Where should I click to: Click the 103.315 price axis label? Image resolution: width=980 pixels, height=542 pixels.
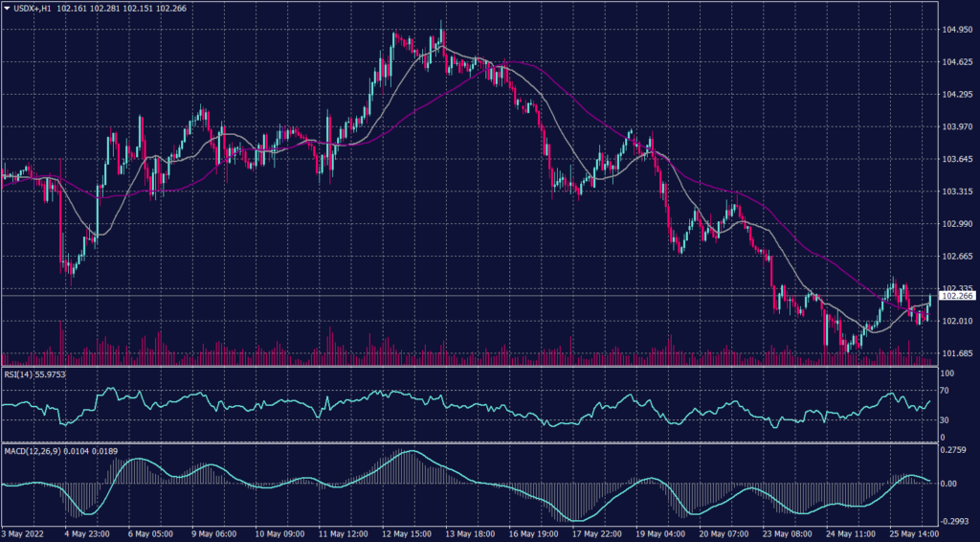pyautogui.click(x=957, y=192)
